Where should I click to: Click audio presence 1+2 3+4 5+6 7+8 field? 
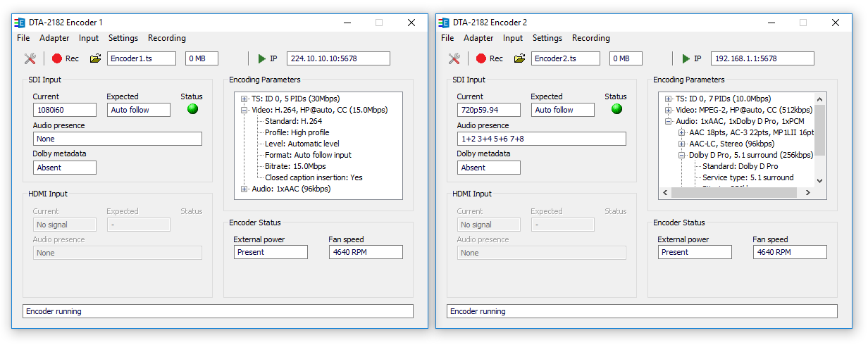541,139
